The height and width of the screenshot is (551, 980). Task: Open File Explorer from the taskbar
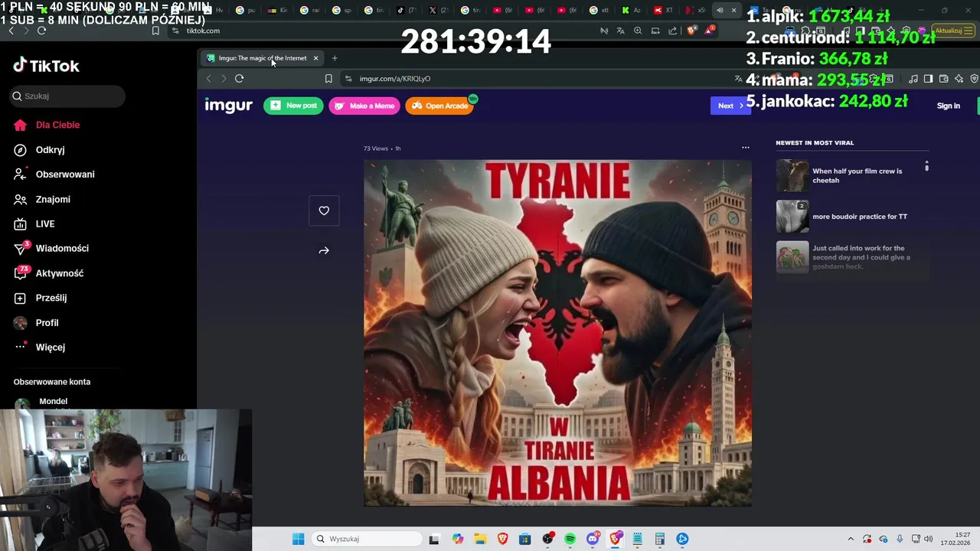pyautogui.click(x=480, y=539)
